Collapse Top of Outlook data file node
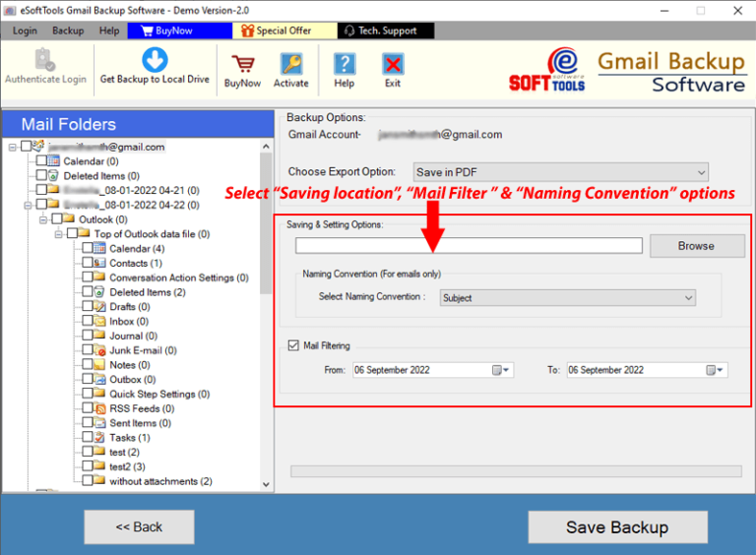This screenshot has width=756, height=555. [58, 234]
